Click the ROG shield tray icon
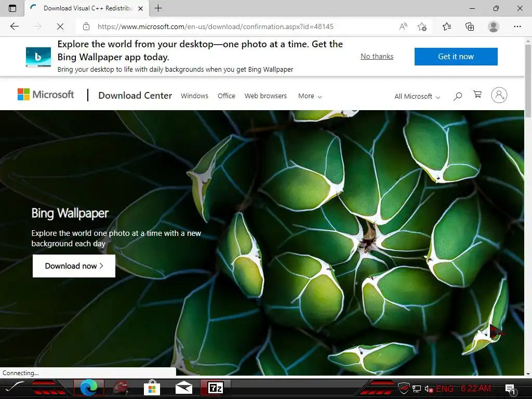 404,388
